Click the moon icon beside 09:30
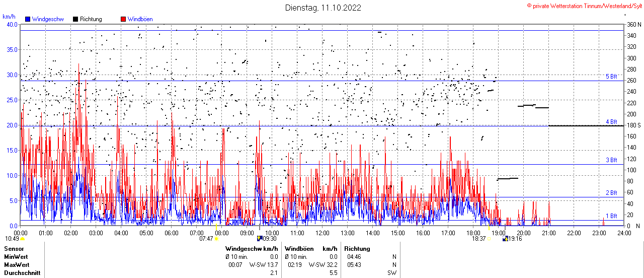The image size is (644, 278). click(259, 239)
